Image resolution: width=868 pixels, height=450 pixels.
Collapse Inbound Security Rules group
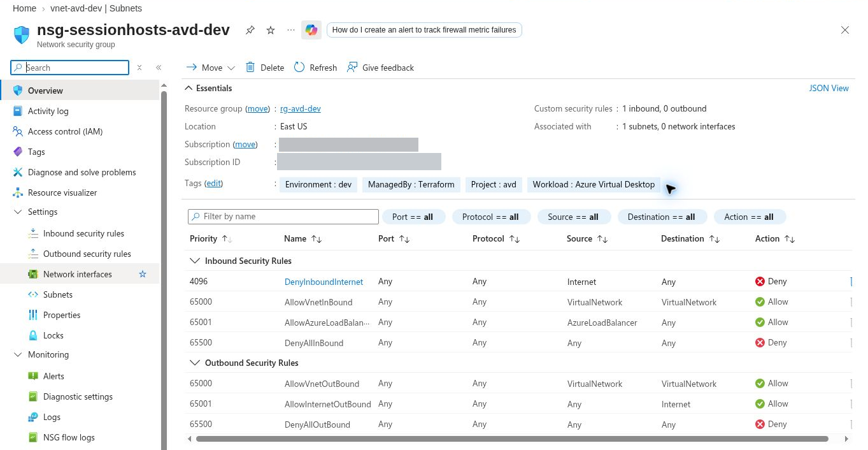tap(195, 261)
